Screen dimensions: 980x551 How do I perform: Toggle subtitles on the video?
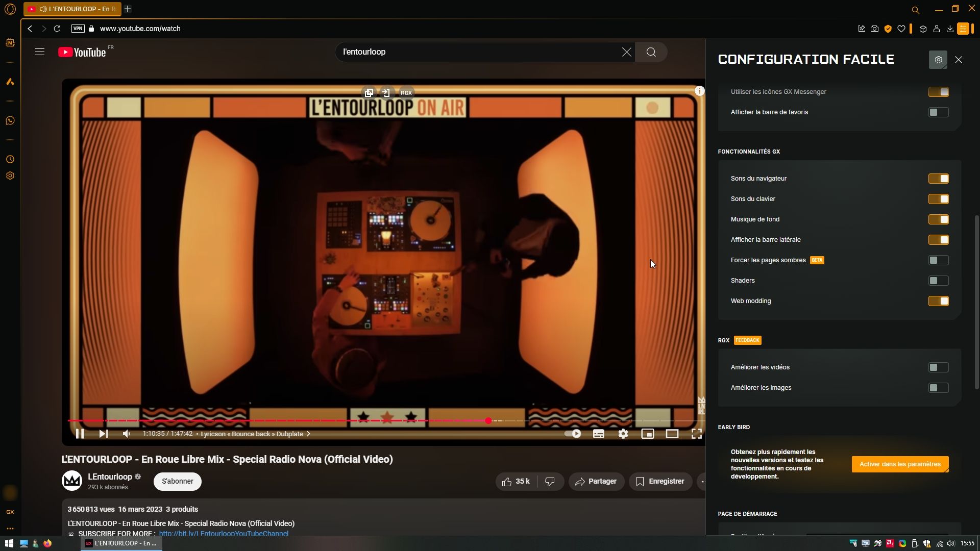pyautogui.click(x=599, y=434)
